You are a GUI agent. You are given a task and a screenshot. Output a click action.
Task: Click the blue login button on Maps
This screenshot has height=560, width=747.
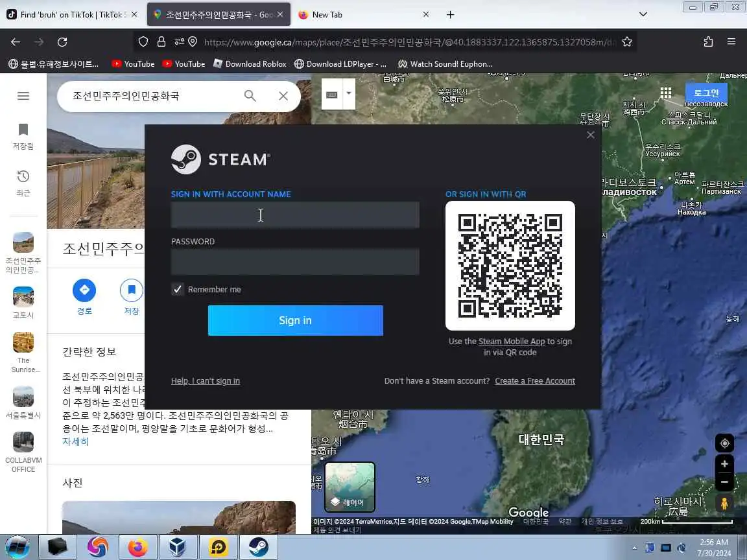(706, 93)
